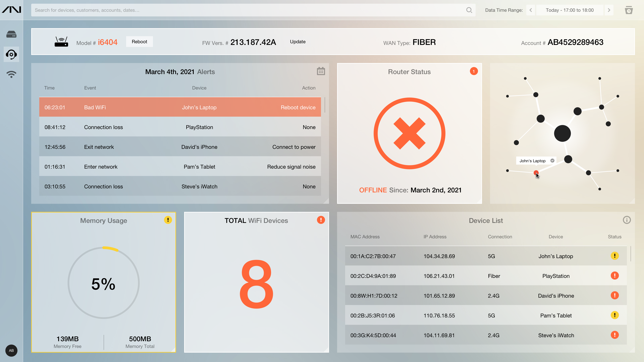644x362 pixels.
Task: Click the Alerts table scrollbar
Action: pos(325,105)
